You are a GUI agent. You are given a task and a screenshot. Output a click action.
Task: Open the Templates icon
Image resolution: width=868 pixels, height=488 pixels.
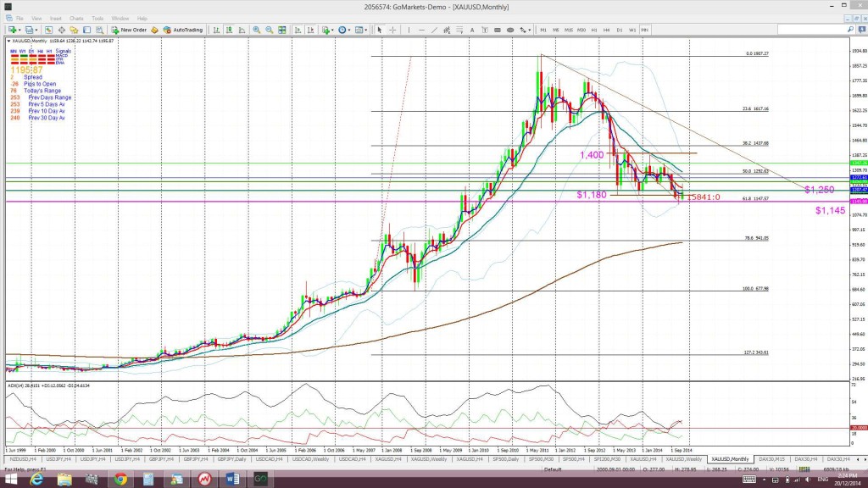pos(359,30)
